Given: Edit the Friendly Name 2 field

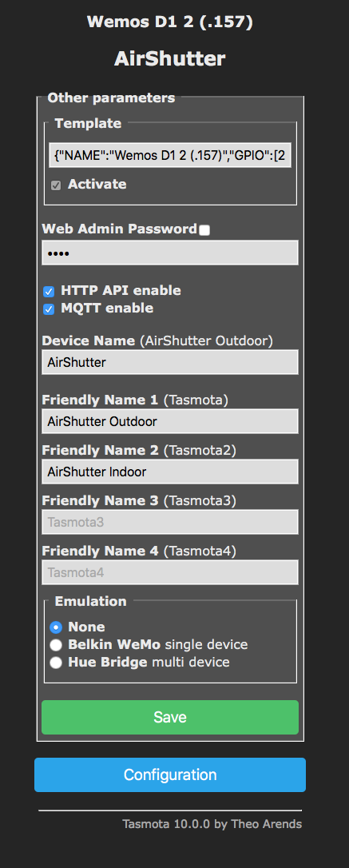Looking at the screenshot, I should click(170, 472).
